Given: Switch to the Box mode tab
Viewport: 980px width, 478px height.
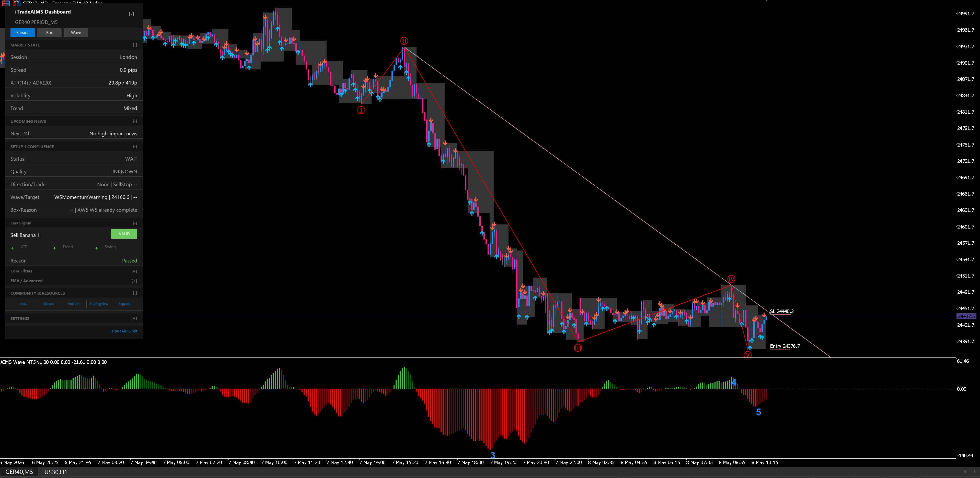Looking at the screenshot, I should pyautogui.click(x=50, y=33).
